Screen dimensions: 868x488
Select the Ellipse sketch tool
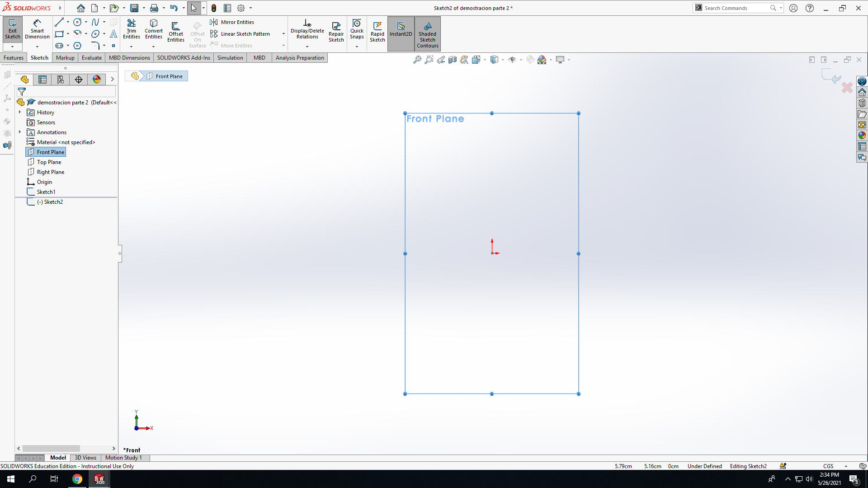tap(95, 34)
